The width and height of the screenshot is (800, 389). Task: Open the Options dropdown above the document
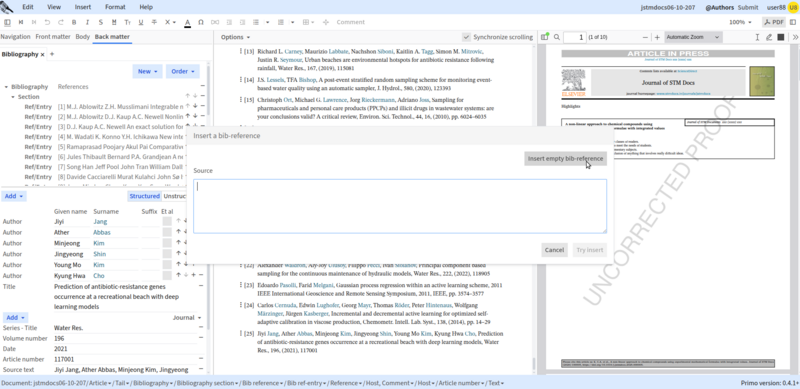click(x=235, y=37)
